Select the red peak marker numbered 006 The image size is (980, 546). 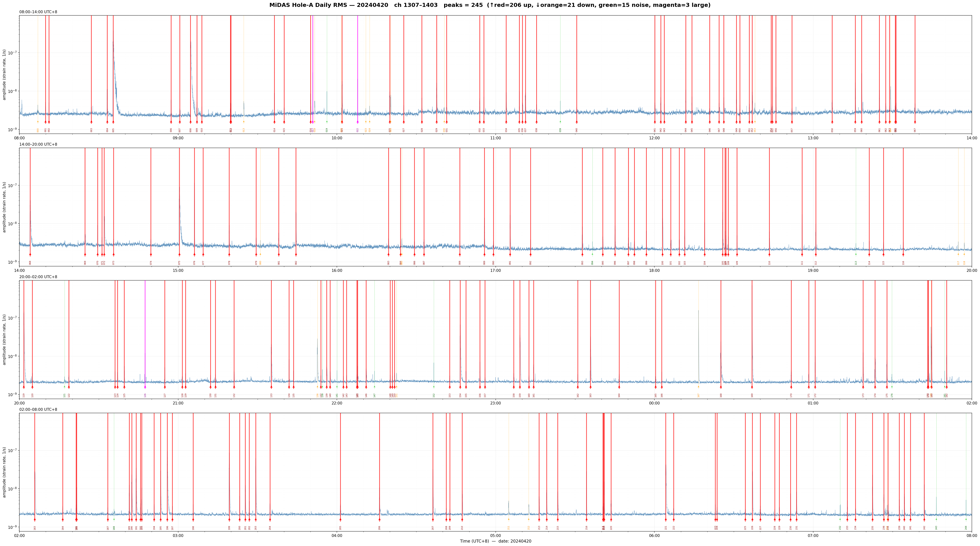coord(171,122)
